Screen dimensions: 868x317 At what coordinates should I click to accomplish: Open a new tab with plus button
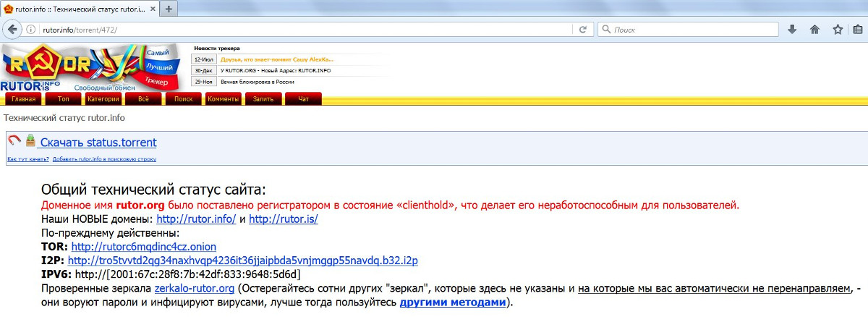(x=169, y=9)
